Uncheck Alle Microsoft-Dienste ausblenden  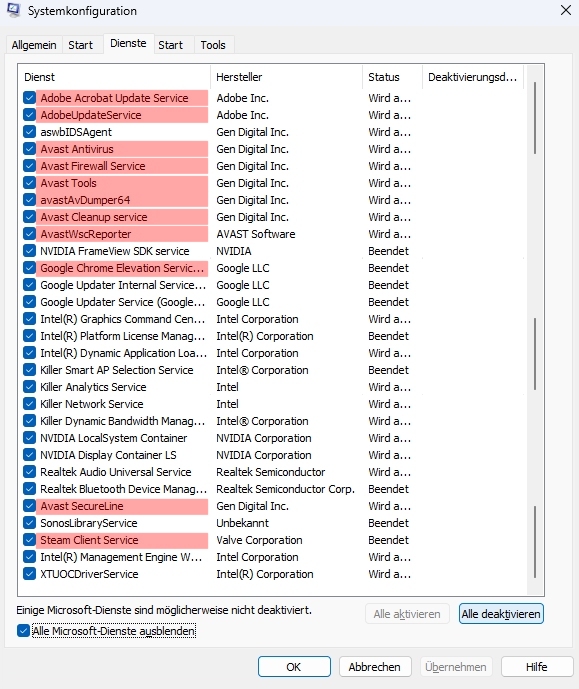(24, 631)
